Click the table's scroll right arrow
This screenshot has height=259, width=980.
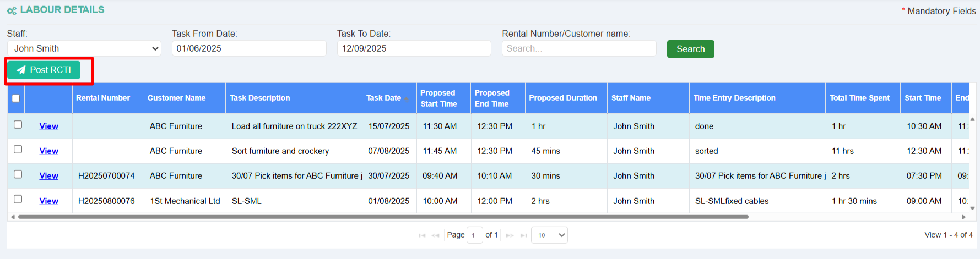click(963, 217)
